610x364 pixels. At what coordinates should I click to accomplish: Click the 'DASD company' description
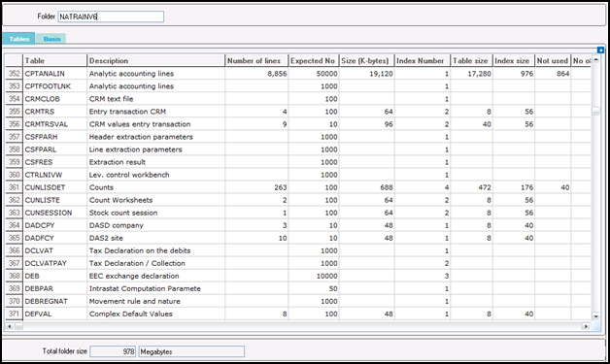(117, 225)
